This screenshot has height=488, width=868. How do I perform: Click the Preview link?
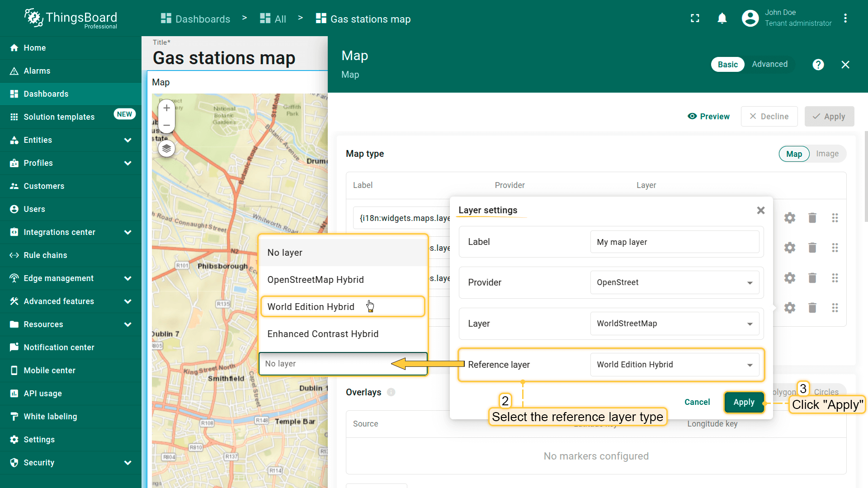[708, 117]
